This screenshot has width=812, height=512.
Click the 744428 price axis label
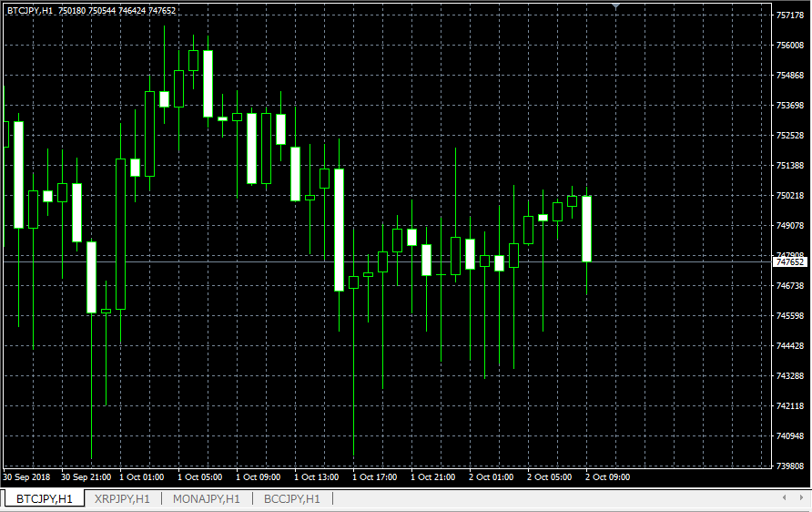789,345
